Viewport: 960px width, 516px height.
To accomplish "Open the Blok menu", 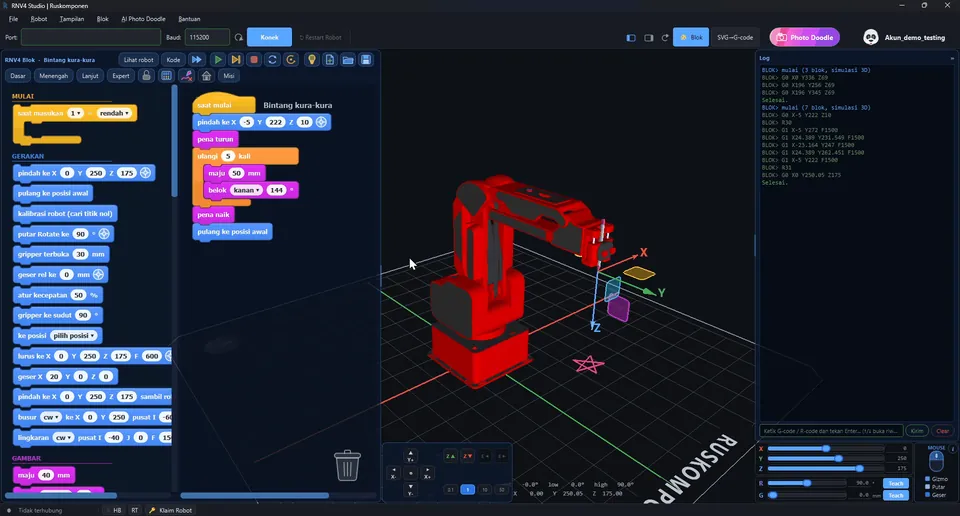I will click(x=102, y=19).
